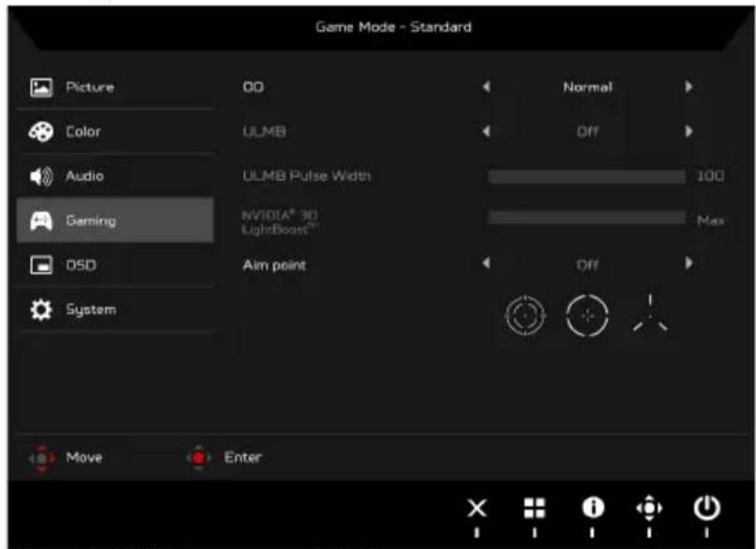This screenshot has height=549, width=756.
Task: Click the left arrow for OD
Action: pos(487,87)
